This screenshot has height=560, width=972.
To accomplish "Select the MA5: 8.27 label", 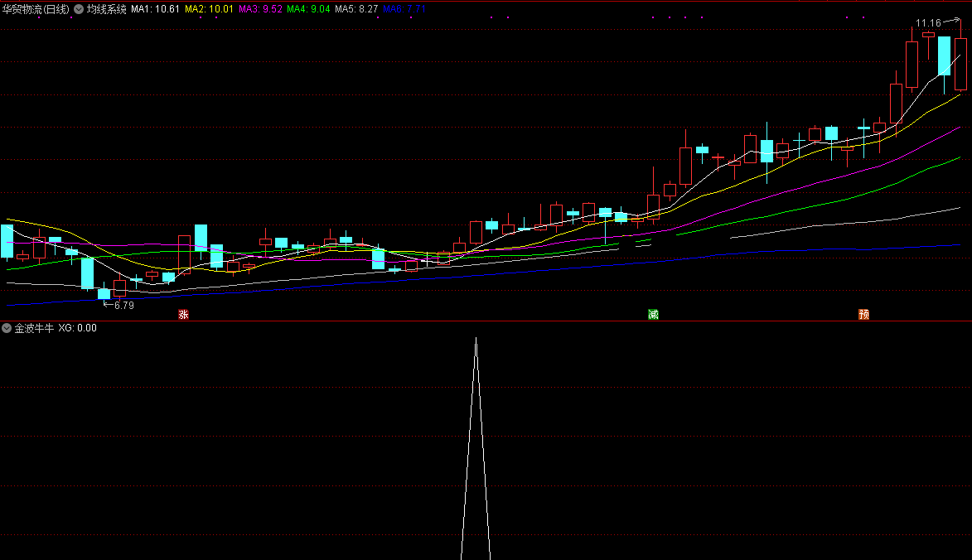I will [356, 9].
